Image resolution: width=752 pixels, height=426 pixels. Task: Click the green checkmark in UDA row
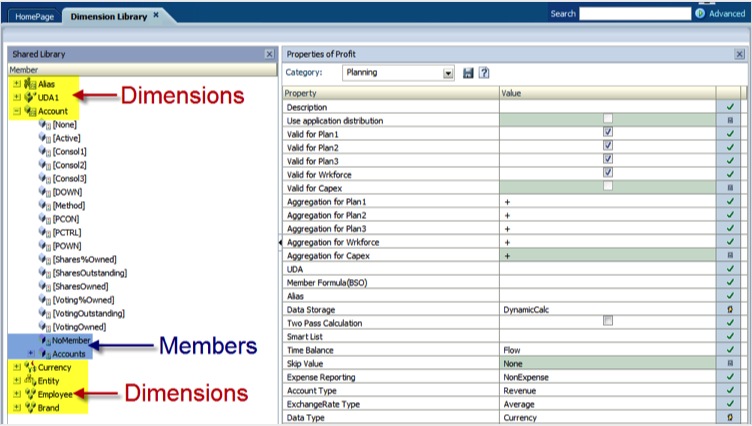pyautogui.click(x=730, y=269)
